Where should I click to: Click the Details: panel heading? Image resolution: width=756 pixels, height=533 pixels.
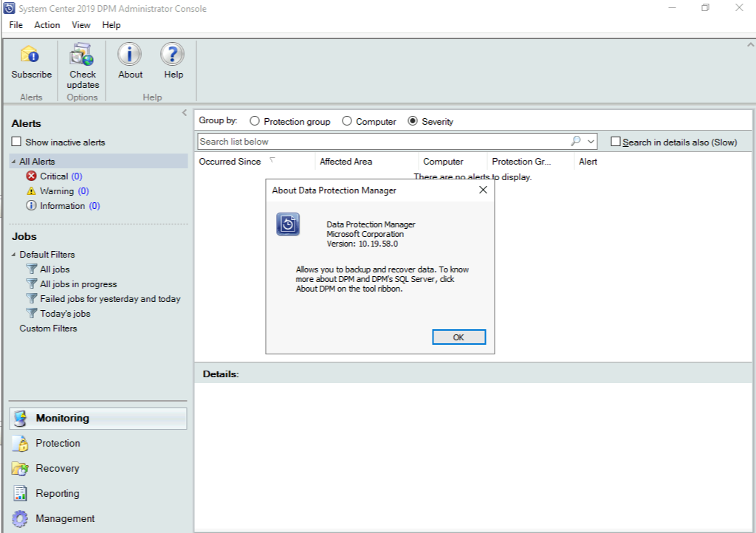point(221,374)
